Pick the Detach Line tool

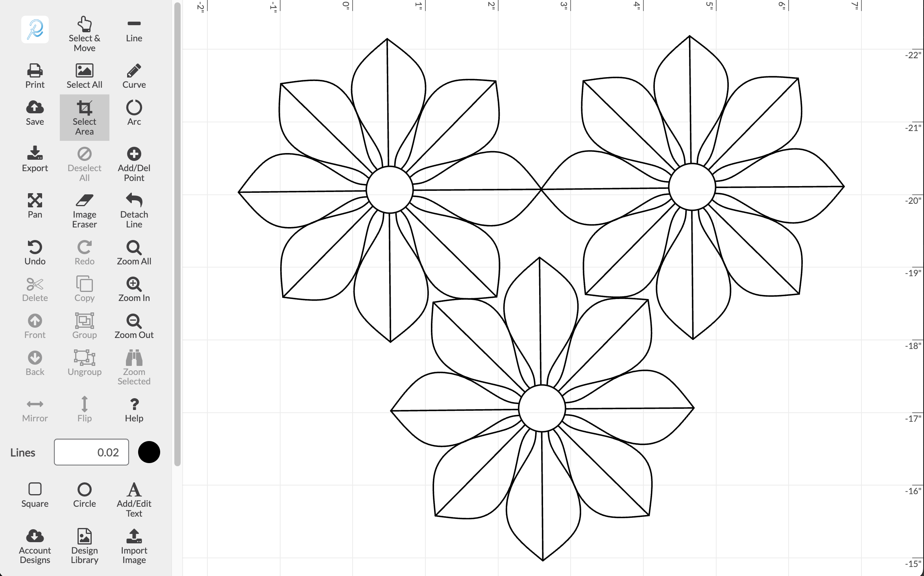tap(134, 210)
